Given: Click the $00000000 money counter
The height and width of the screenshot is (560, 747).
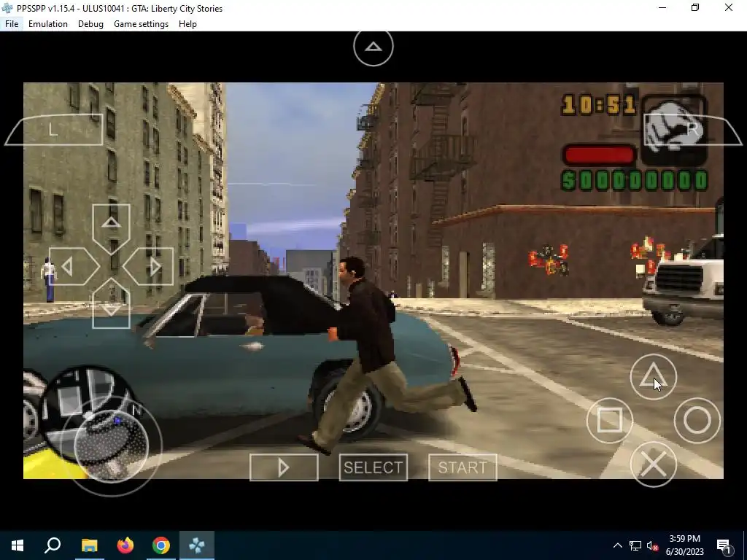Looking at the screenshot, I should pyautogui.click(x=635, y=181).
